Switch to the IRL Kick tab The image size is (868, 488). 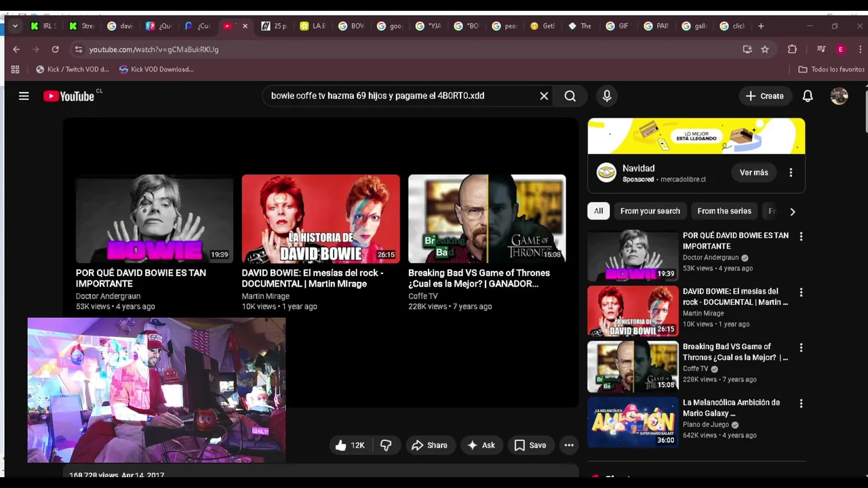click(43, 26)
